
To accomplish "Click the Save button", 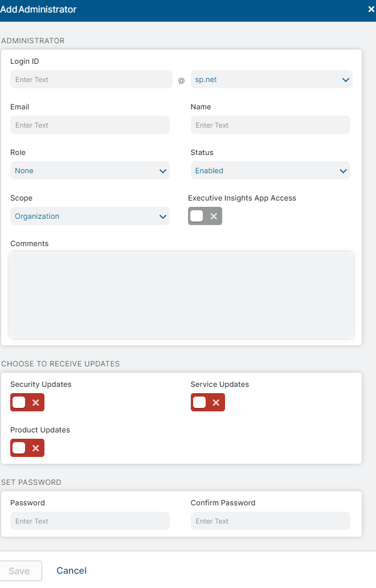I will [21, 571].
